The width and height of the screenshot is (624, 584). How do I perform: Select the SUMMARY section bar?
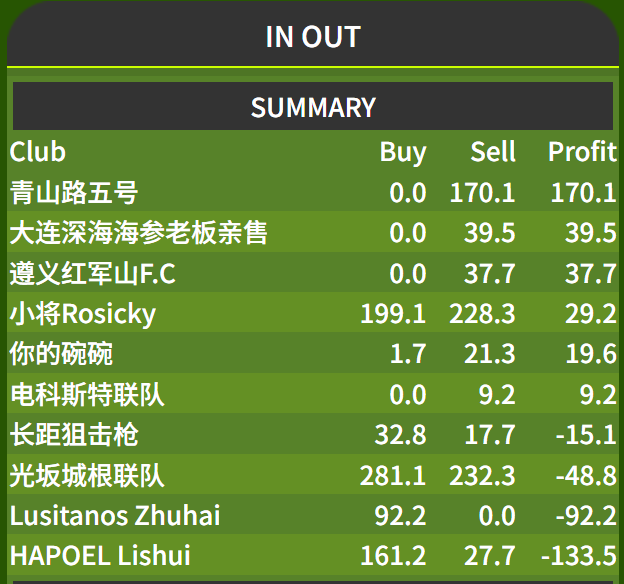pos(313,106)
